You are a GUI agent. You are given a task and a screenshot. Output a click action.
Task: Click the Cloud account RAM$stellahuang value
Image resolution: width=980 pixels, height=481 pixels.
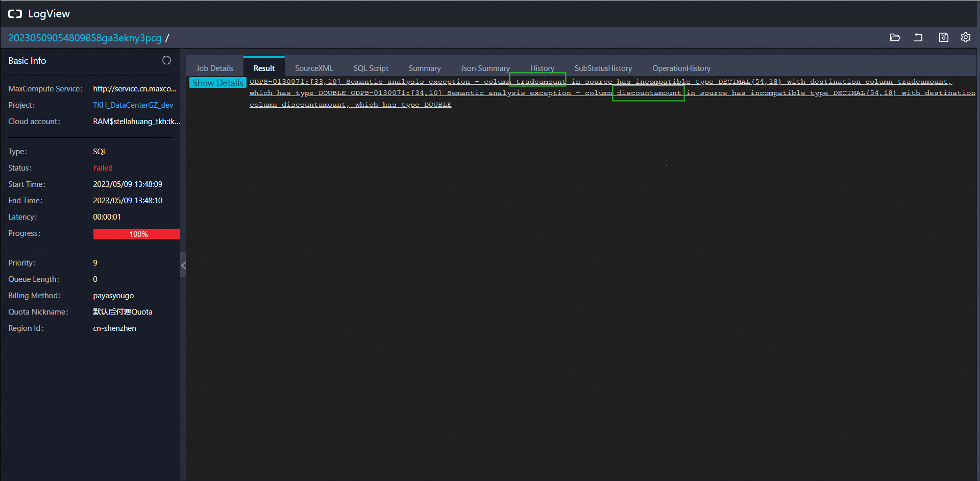coord(136,121)
